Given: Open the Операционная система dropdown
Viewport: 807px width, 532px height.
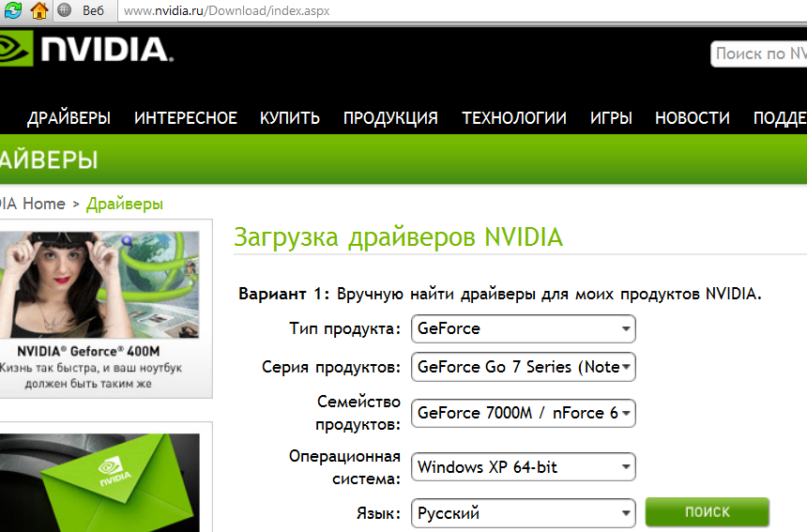Looking at the screenshot, I should (523, 467).
